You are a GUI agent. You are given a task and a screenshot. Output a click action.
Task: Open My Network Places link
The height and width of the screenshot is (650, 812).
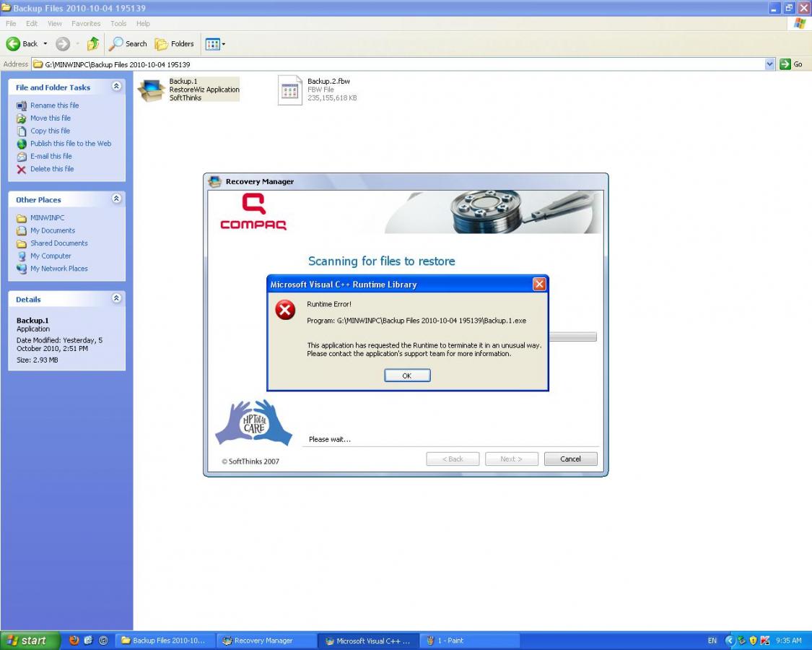point(58,269)
